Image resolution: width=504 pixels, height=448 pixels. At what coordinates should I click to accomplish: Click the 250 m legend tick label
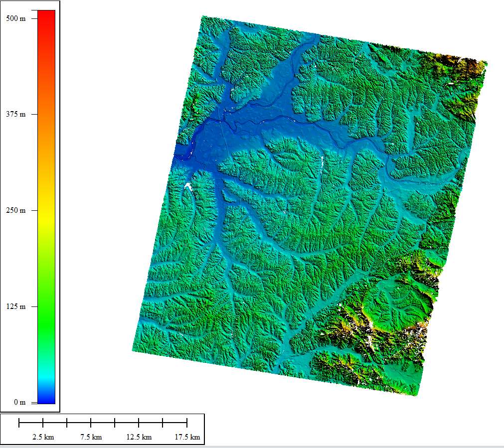15,210
